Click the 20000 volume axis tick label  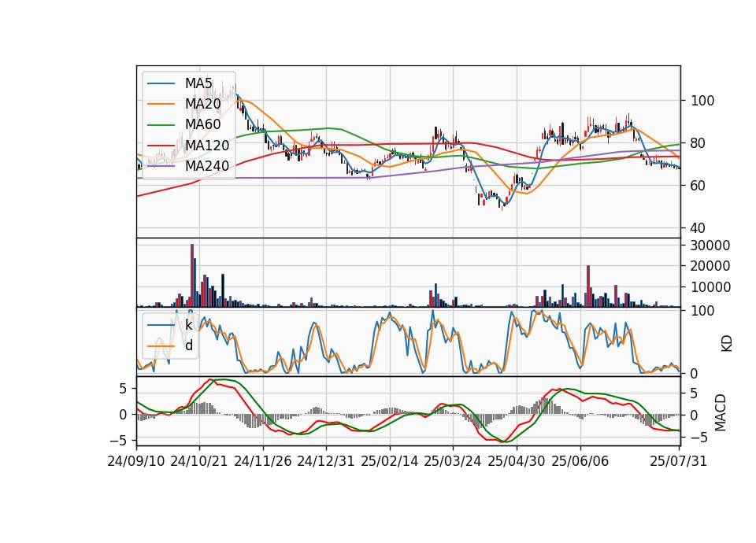(x=710, y=266)
